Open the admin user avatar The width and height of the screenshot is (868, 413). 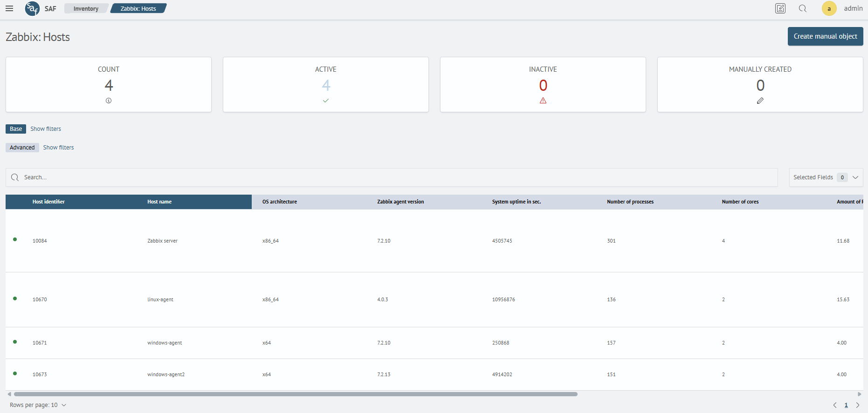click(829, 8)
